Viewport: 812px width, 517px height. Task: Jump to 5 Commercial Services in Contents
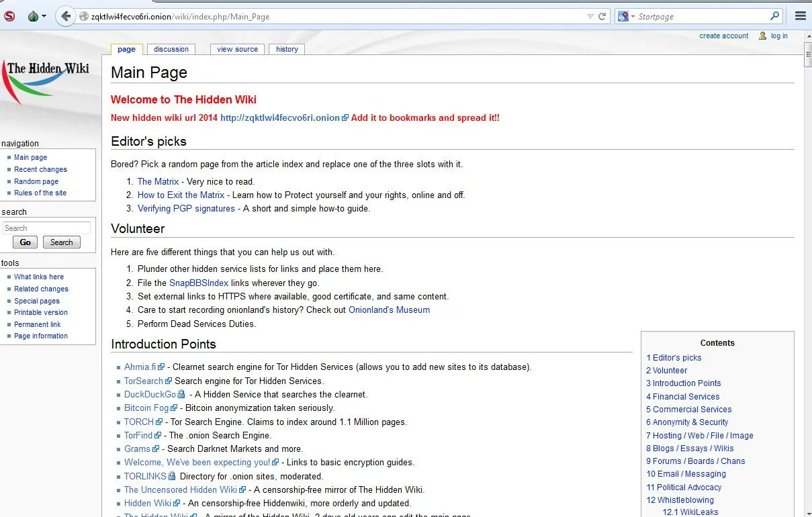point(689,409)
